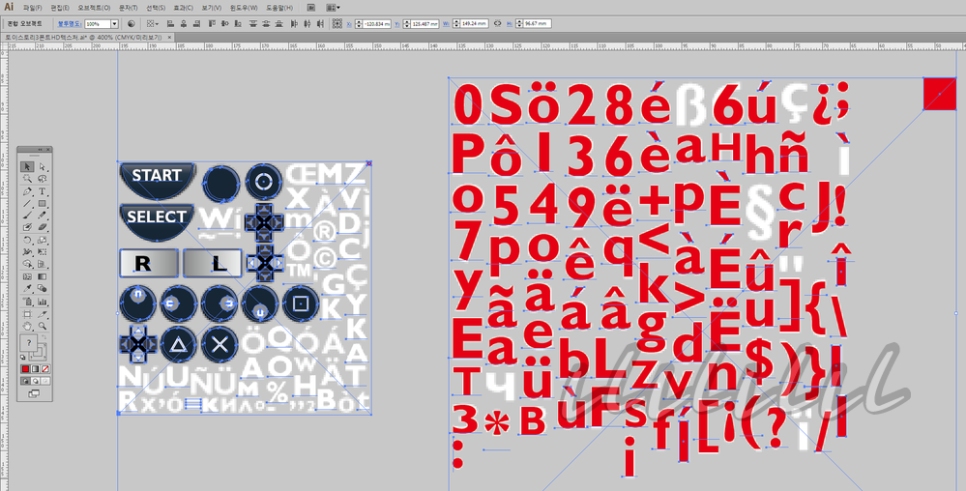Viewport: 966px width, 491px height.
Task: Select the Line Segment tool
Action: 26,203
